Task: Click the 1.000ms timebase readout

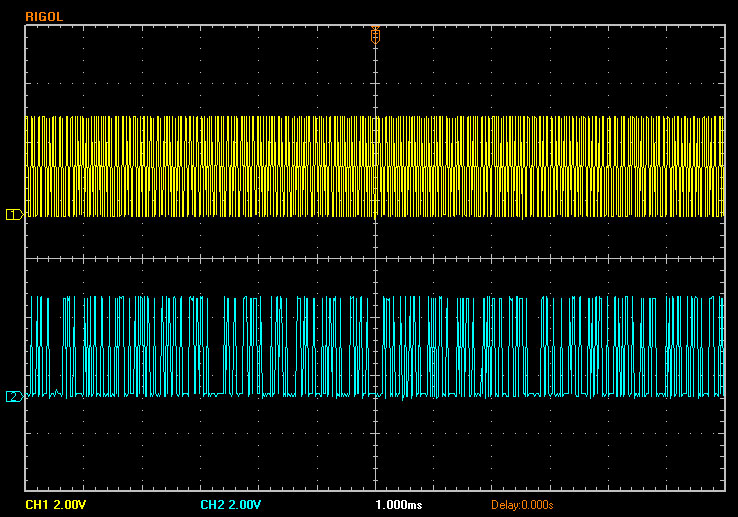Action: 398,504
